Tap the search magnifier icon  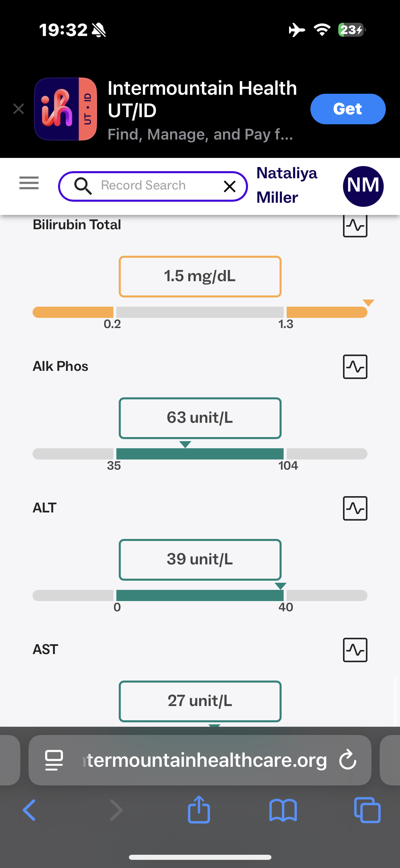point(83,186)
